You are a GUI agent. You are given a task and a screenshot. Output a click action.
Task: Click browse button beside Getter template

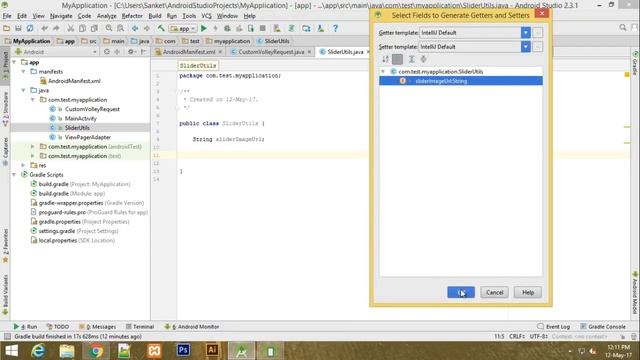tap(538, 33)
